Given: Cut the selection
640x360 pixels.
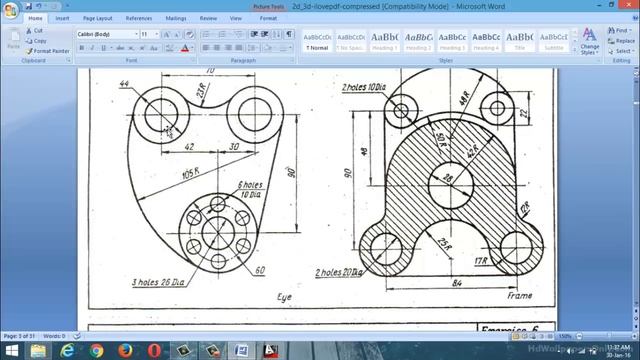Looking at the screenshot, I should (34, 31).
